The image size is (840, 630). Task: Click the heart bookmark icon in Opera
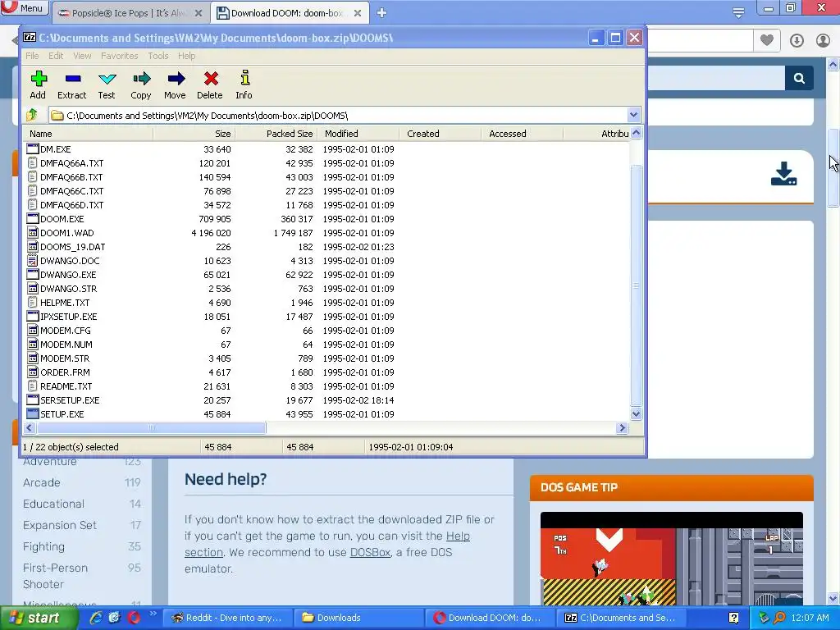(x=767, y=39)
